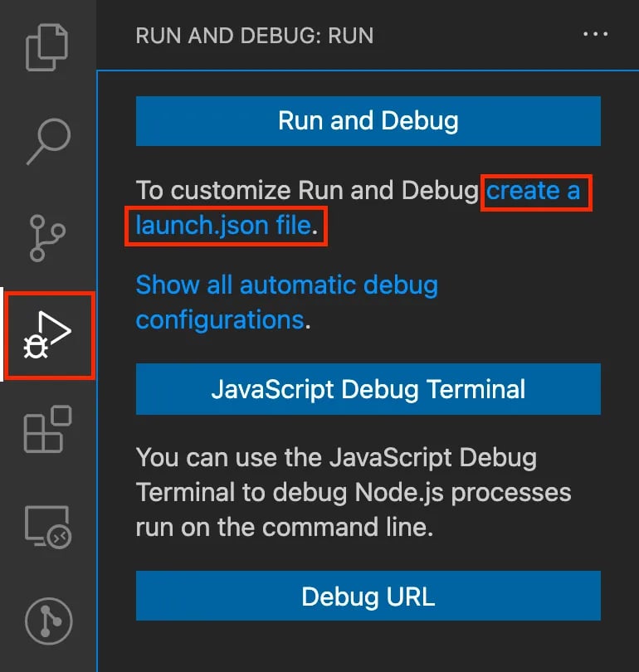Click the text 'To customize Run and Debug'
This screenshot has width=639, height=672.
pyautogui.click(x=307, y=191)
